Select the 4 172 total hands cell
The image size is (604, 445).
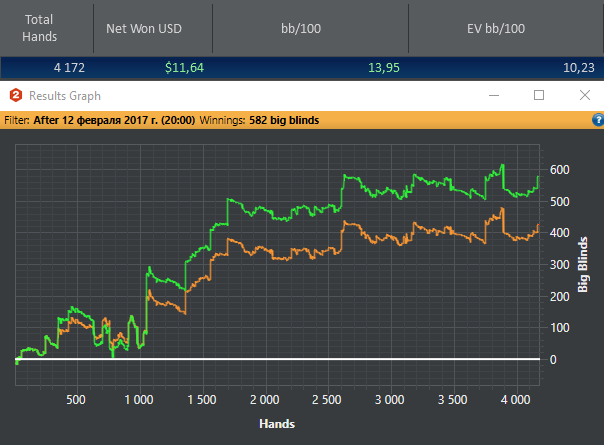(69, 68)
